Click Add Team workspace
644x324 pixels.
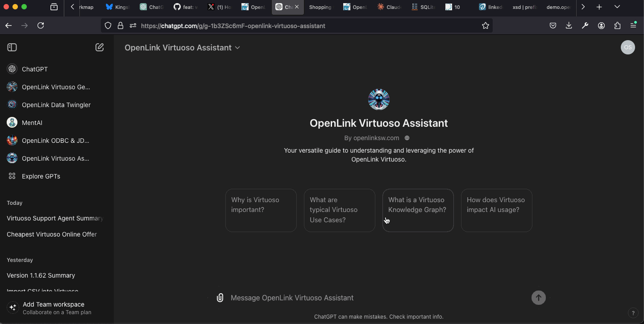(x=57, y=308)
